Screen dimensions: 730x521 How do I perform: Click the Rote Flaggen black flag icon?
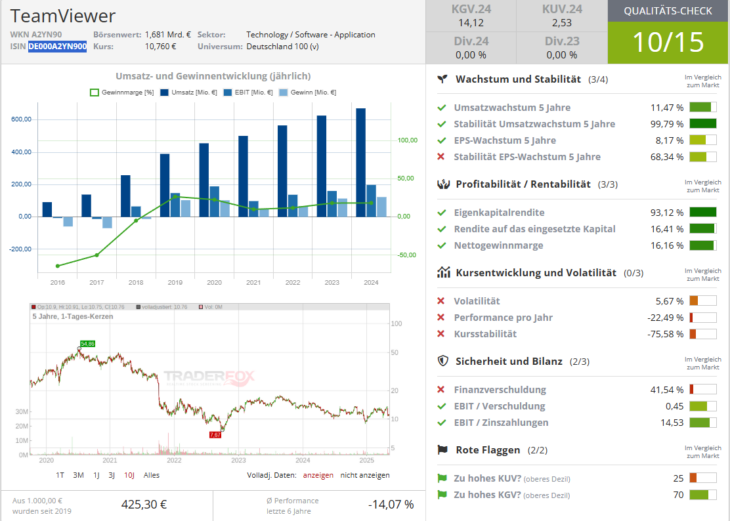coord(442,450)
